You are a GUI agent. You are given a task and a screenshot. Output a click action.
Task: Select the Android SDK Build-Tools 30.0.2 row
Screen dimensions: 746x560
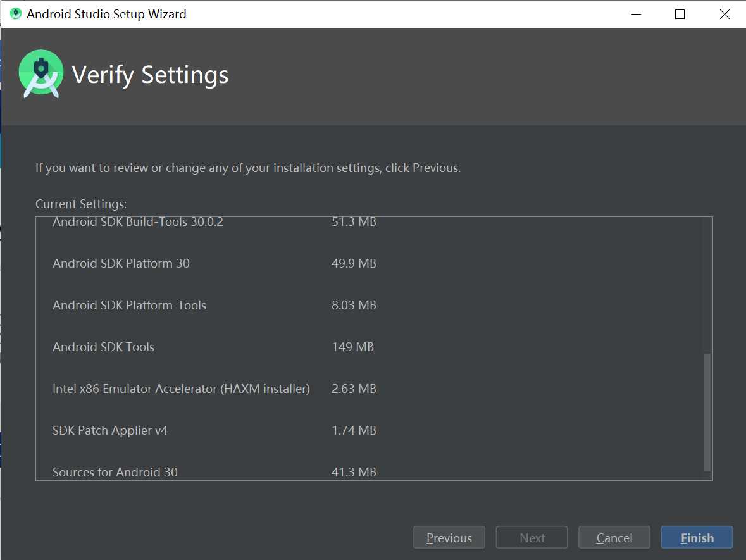(137, 221)
